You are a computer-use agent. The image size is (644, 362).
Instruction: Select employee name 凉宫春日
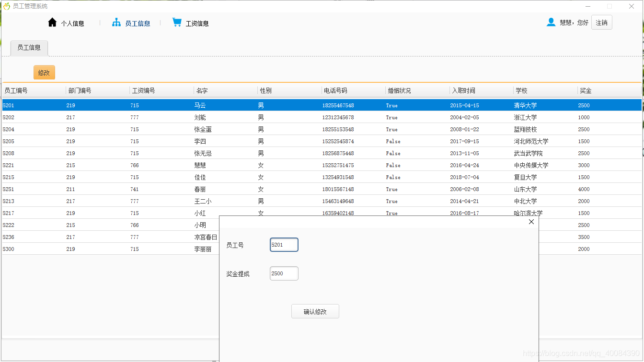point(206,237)
